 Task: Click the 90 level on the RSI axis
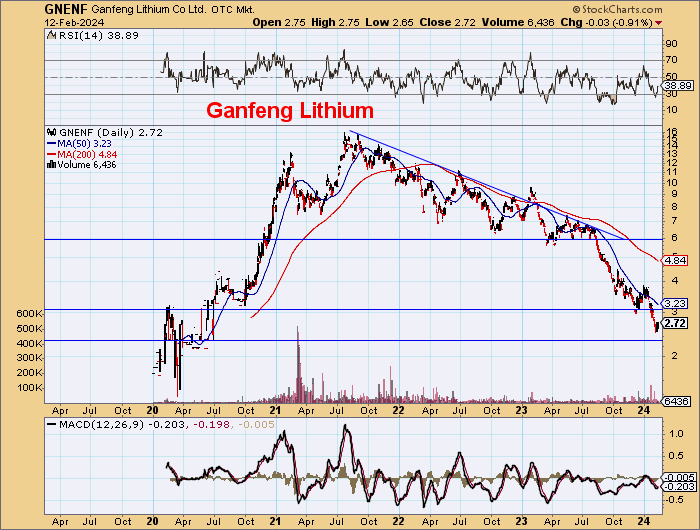(671, 44)
